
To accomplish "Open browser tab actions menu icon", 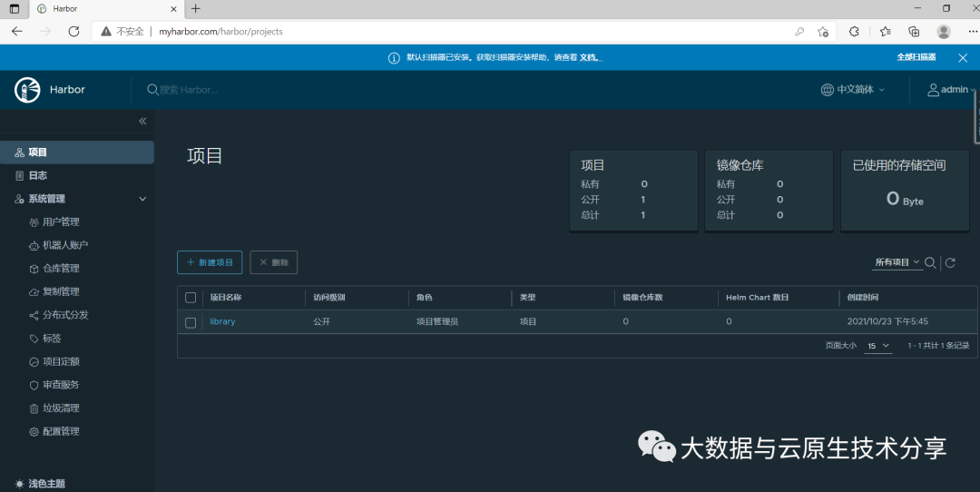I will tap(15, 9).
